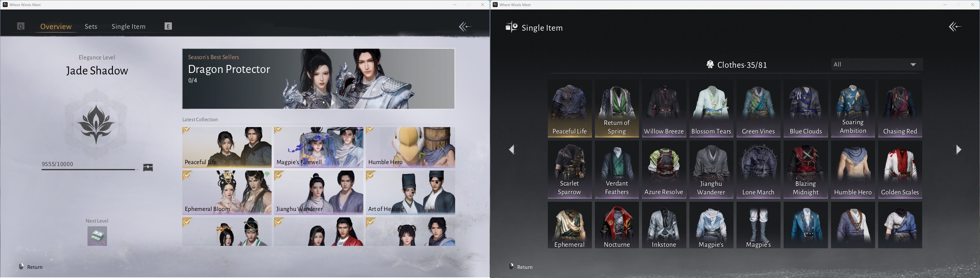Image resolution: width=980 pixels, height=278 pixels.
Task: Click the back arrow icon in Overview window
Action: coord(465,26)
